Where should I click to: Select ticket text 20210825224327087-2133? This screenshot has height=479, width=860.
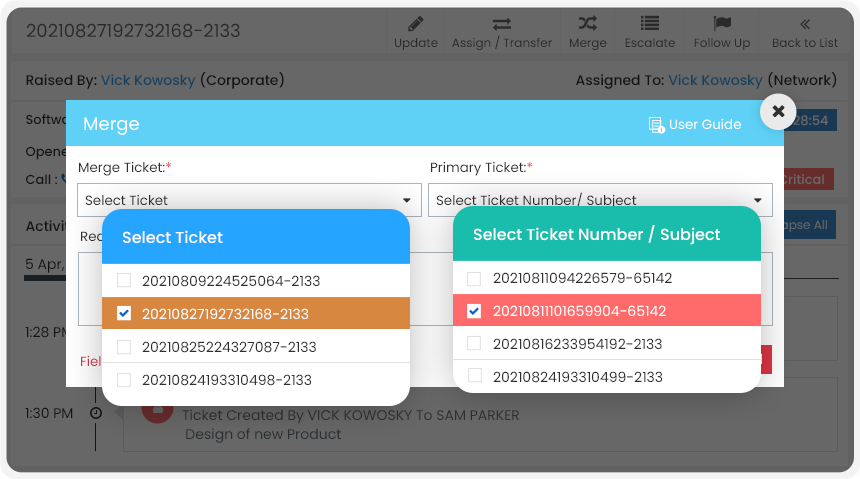tap(229, 347)
